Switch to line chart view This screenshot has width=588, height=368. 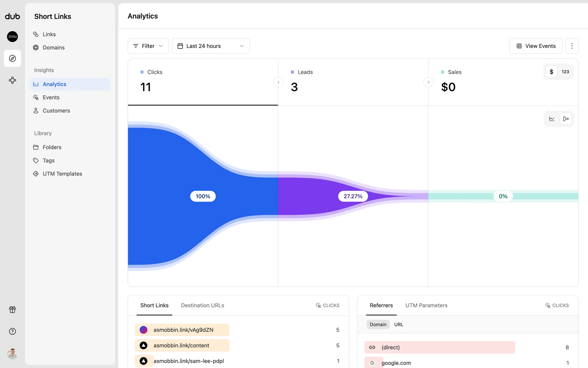coord(552,119)
